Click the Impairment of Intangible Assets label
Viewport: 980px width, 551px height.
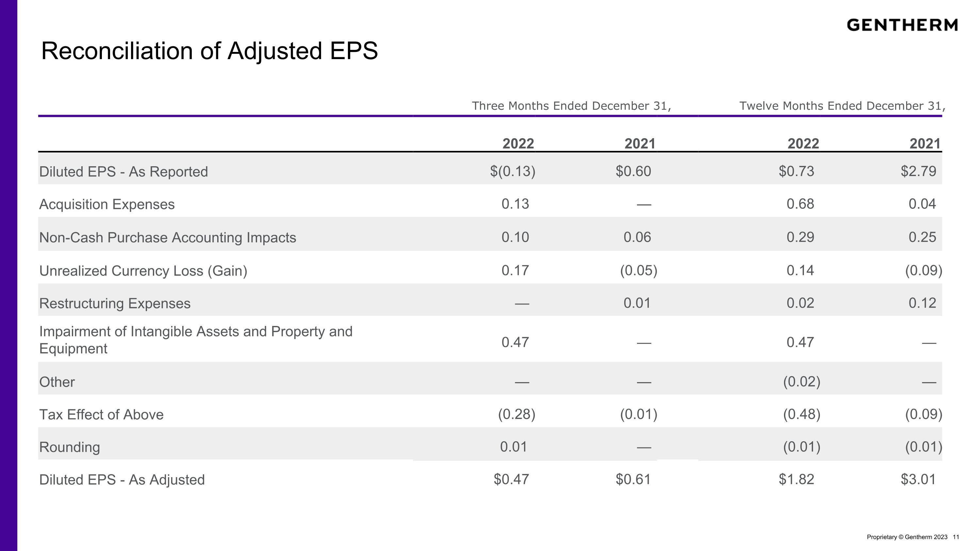pyautogui.click(x=196, y=340)
